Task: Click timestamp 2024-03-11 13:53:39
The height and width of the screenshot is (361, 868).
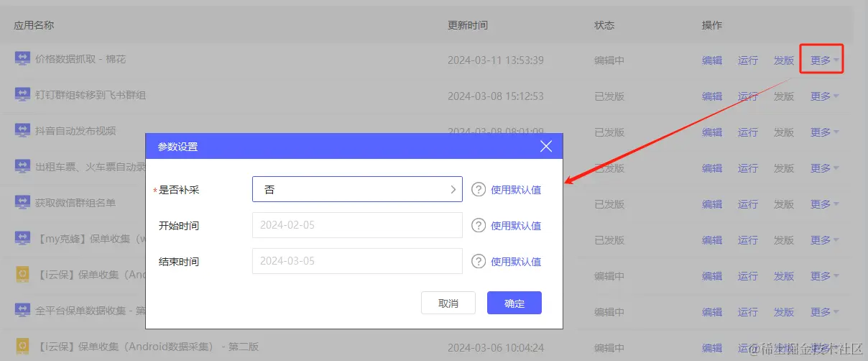Action: 496,60
